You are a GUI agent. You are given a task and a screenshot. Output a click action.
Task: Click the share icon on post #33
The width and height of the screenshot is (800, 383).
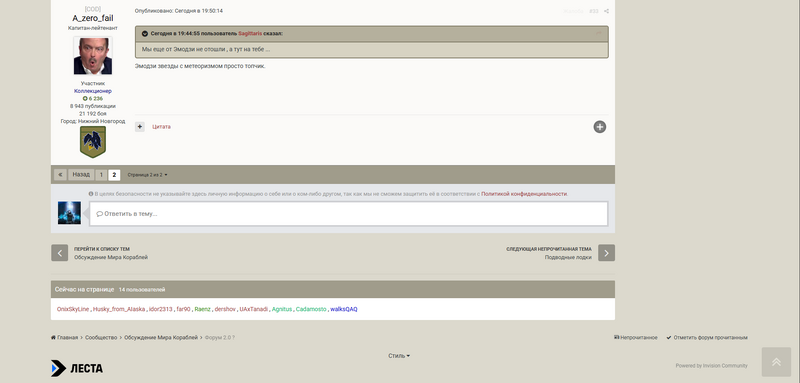[x=606, y=11]
